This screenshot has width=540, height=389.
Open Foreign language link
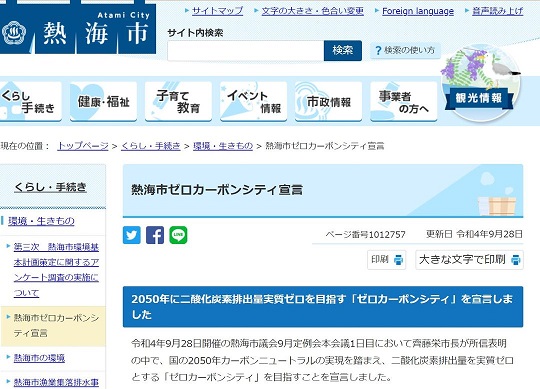(418, 11)
